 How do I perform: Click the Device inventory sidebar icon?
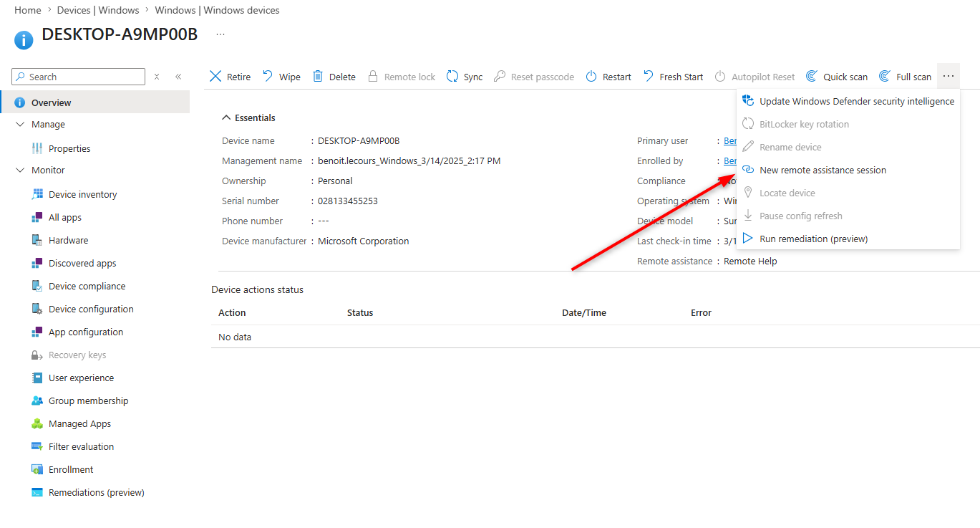pyautogui.click(x=37, y=194)
